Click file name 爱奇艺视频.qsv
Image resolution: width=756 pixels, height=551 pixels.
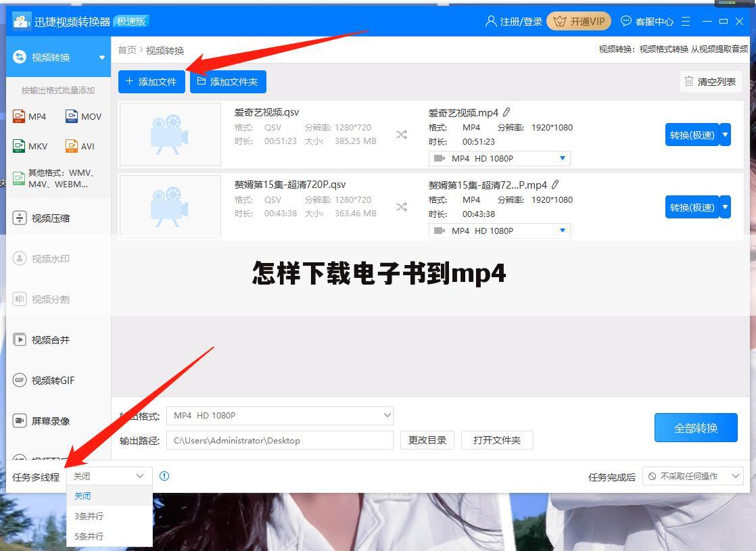coord(266,112)
